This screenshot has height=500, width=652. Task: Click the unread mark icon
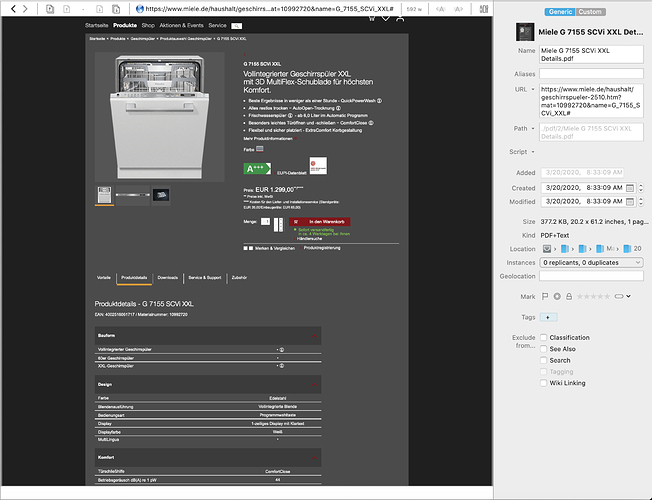coord(557,296)
